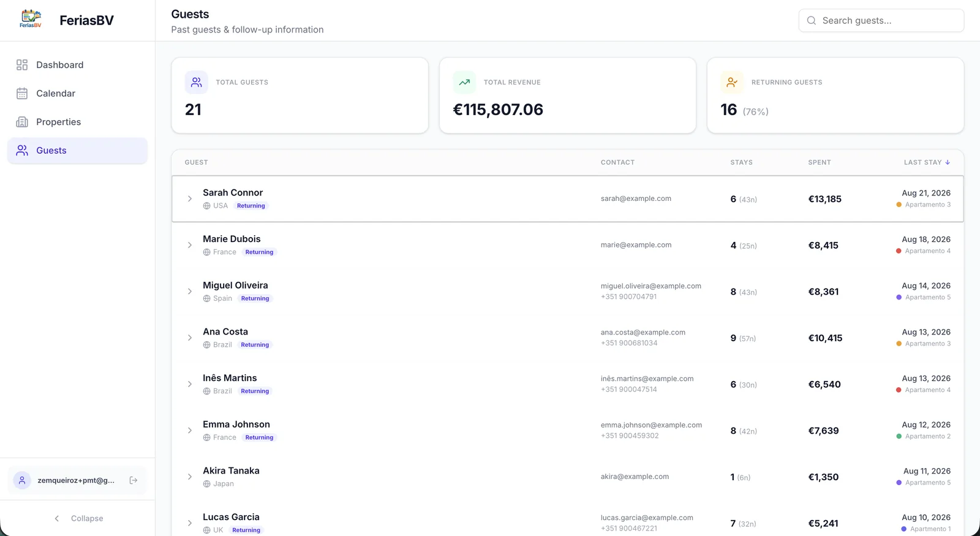Click the Spent column header
The height and width of the screenshot is (536, 980).
pyautogui.click(x=820, y=162)
